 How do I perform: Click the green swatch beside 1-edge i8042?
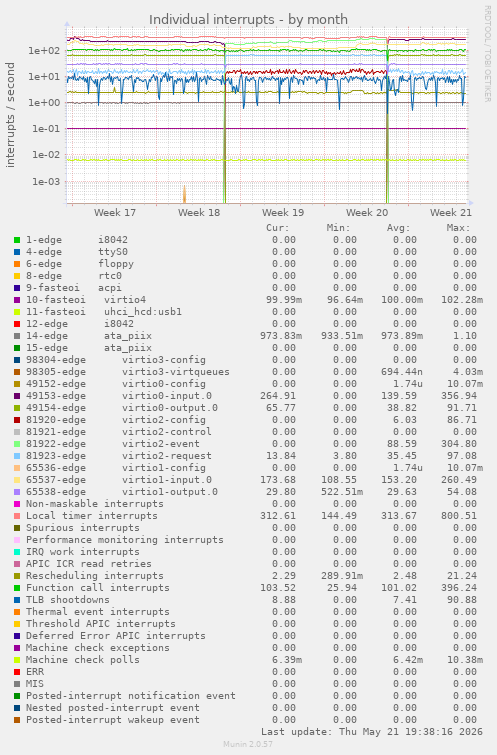click(17, 240)
